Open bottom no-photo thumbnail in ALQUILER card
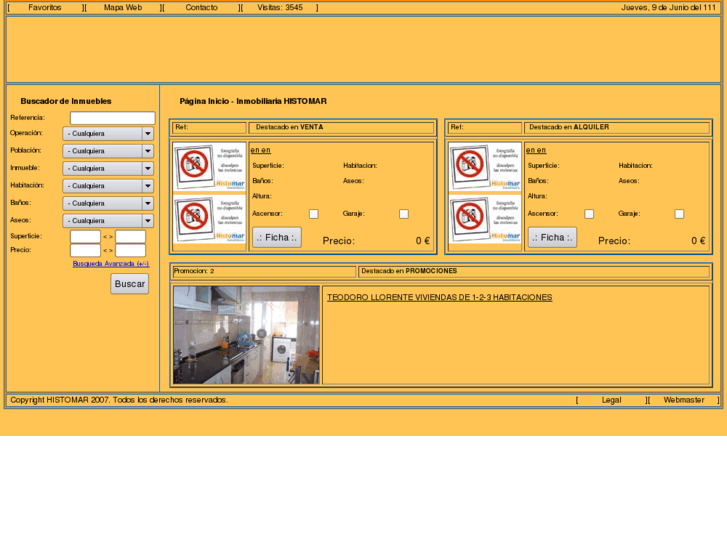This screenshot has height=545, width=727. coord(485,219)
